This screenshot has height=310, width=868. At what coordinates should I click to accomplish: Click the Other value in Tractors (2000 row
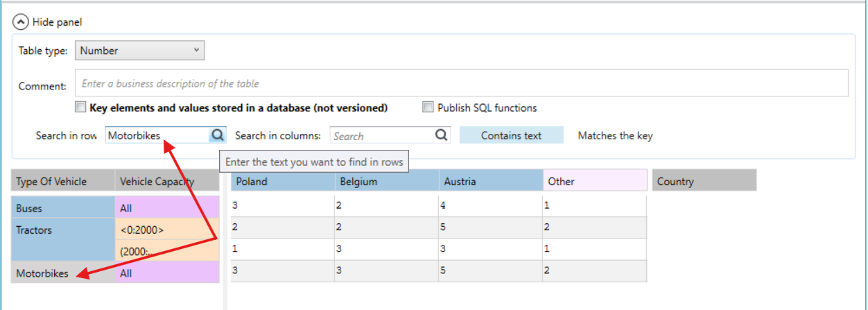point(594,249)
